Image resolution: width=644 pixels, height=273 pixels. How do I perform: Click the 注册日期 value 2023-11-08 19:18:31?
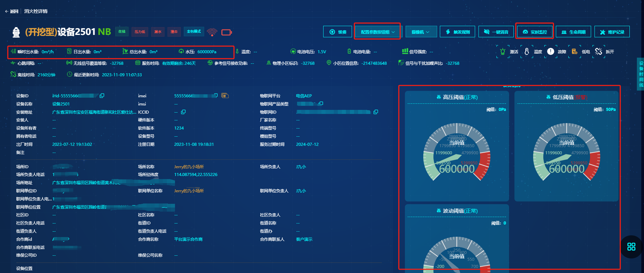(x=194, y=144)
